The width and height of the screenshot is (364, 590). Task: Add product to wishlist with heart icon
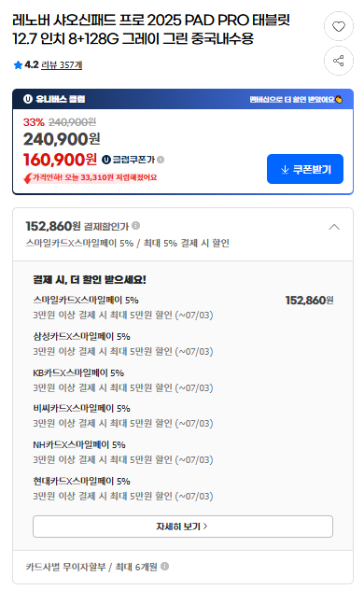[339, 26]
